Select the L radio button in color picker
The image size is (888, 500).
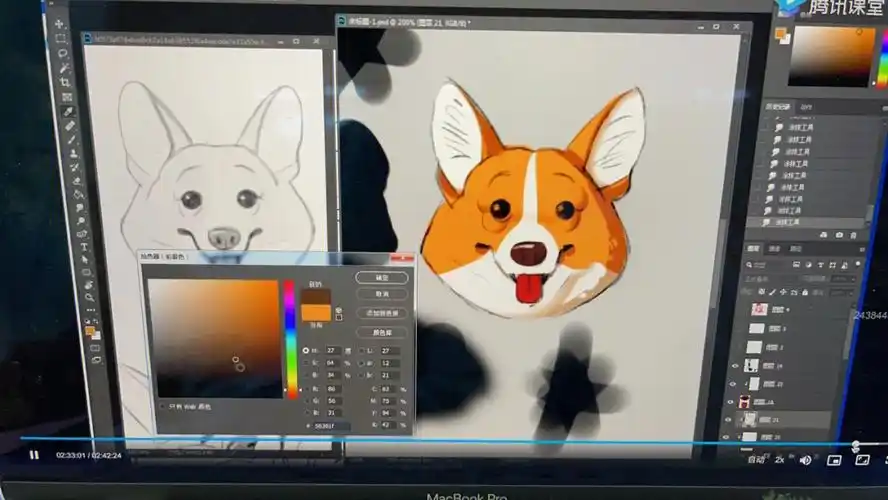[361, 351]
